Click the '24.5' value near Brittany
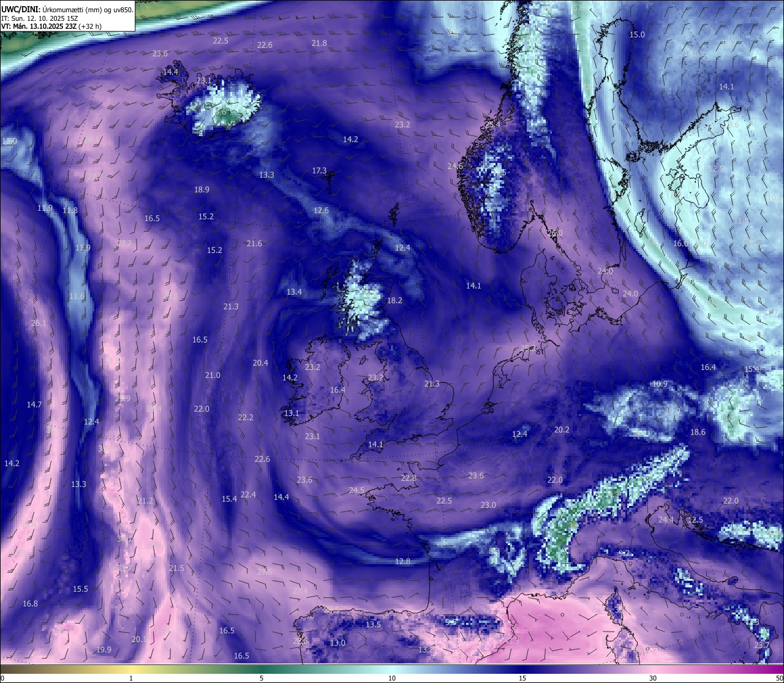 tap(356, 491)
